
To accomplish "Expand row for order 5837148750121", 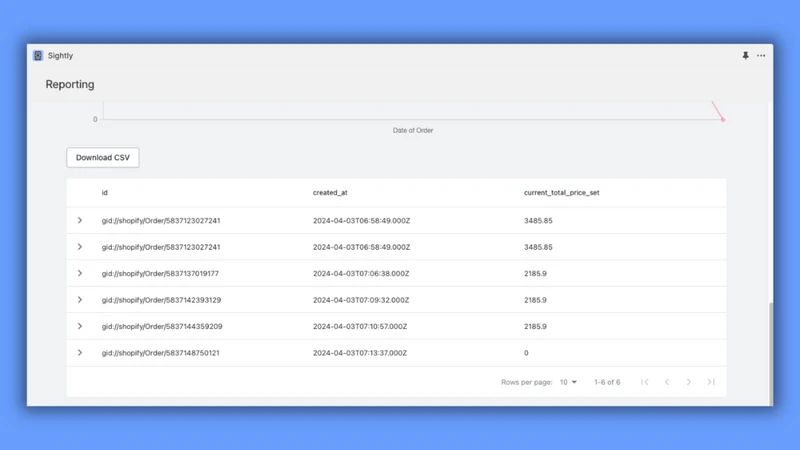I will (80, 353).
